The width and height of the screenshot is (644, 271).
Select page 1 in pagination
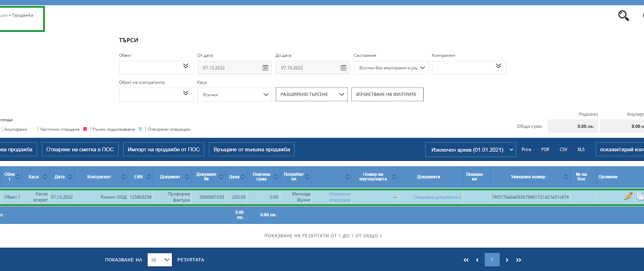click(492, 260)
